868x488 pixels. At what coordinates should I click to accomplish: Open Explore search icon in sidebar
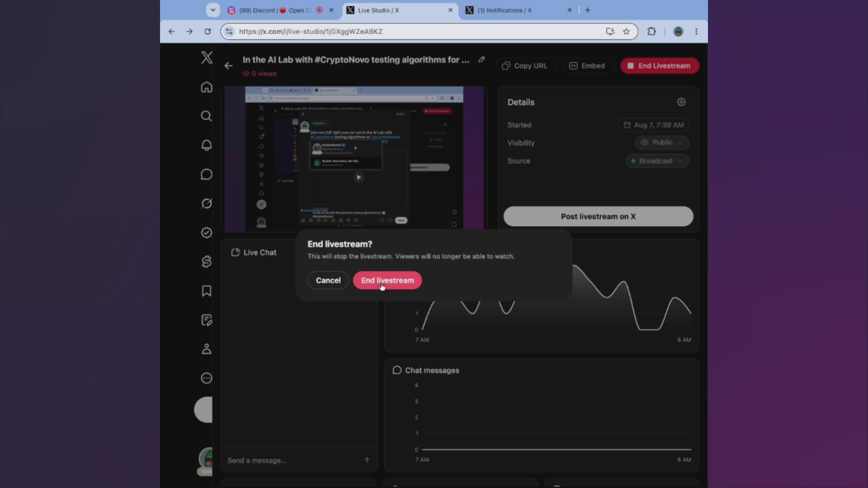pos(207,116)
